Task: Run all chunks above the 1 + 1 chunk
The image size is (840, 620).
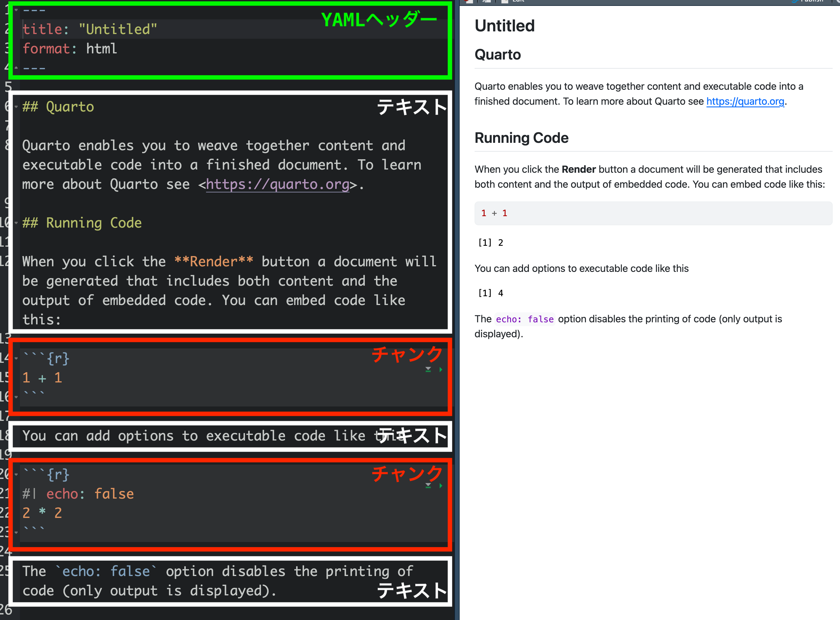Action: [x=428, y=370]
